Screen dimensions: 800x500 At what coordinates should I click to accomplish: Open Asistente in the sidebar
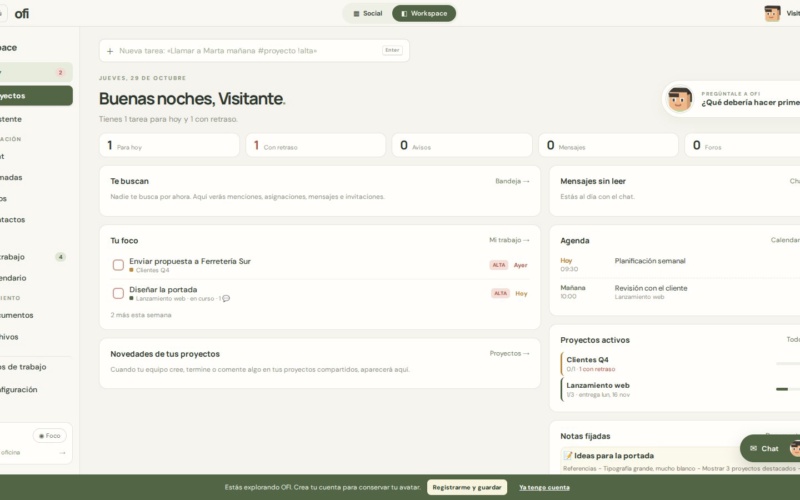point(34,119)
